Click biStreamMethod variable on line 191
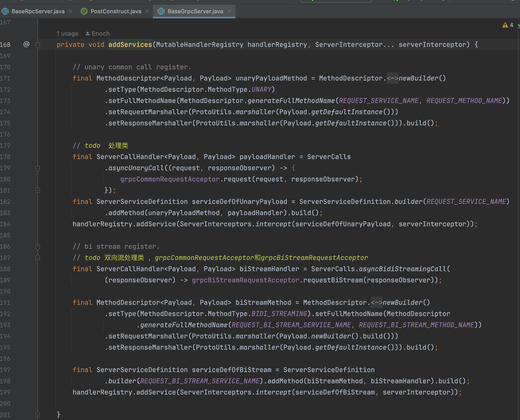520x420 pixels. click(263, 303)
